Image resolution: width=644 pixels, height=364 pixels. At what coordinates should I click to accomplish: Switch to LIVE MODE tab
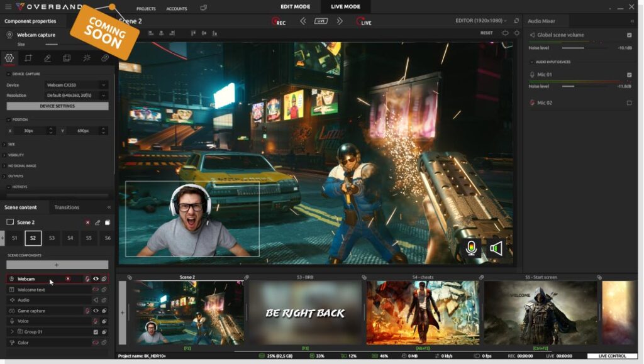345,6
